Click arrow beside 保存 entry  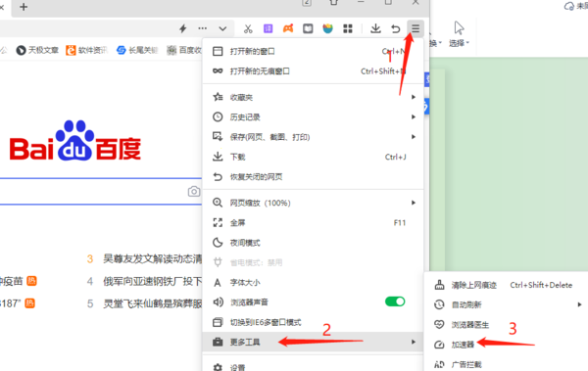coord(414,137)
